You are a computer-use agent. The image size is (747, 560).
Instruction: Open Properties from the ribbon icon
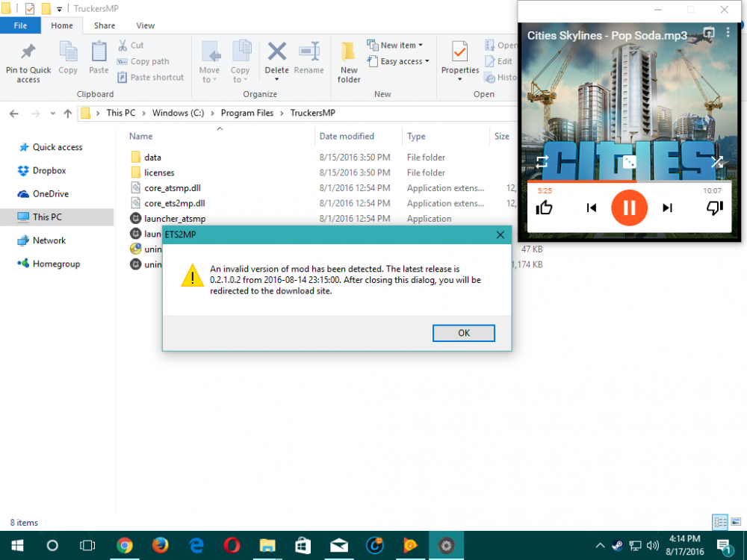click(x=459, y=60)
